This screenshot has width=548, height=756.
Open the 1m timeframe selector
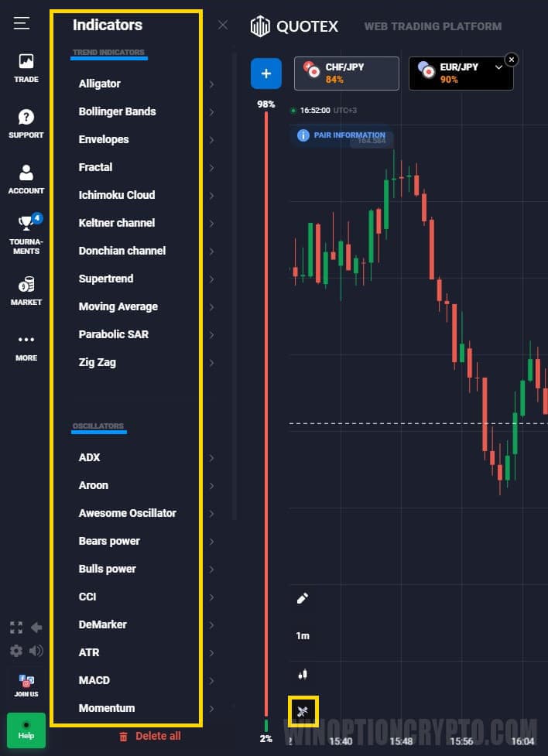point(302,636)
